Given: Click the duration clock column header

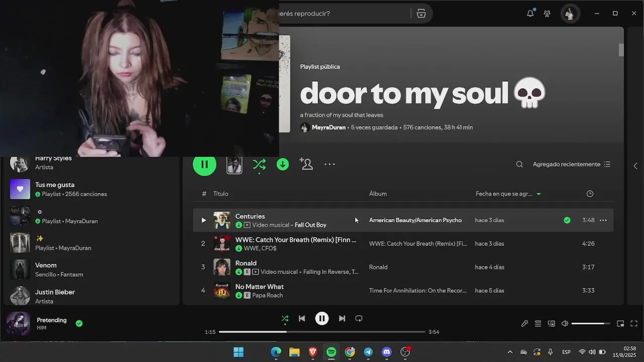Looking at the screenshot, I should pos(590,194).
